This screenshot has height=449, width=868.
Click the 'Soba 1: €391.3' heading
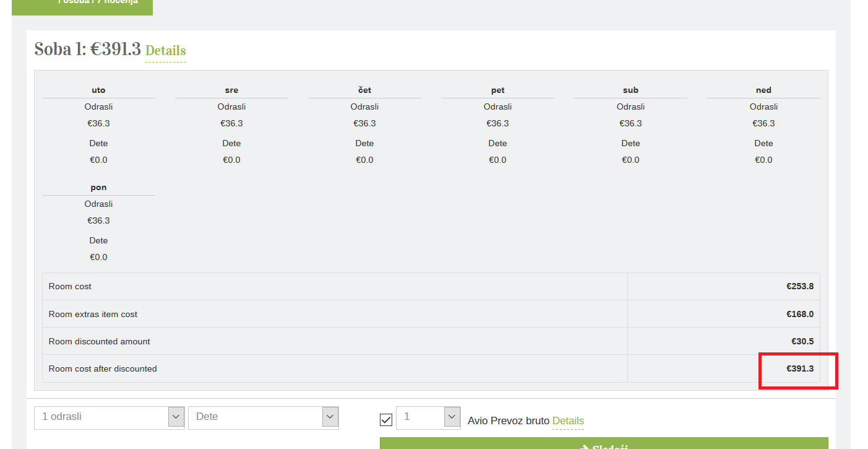[87, 50]
